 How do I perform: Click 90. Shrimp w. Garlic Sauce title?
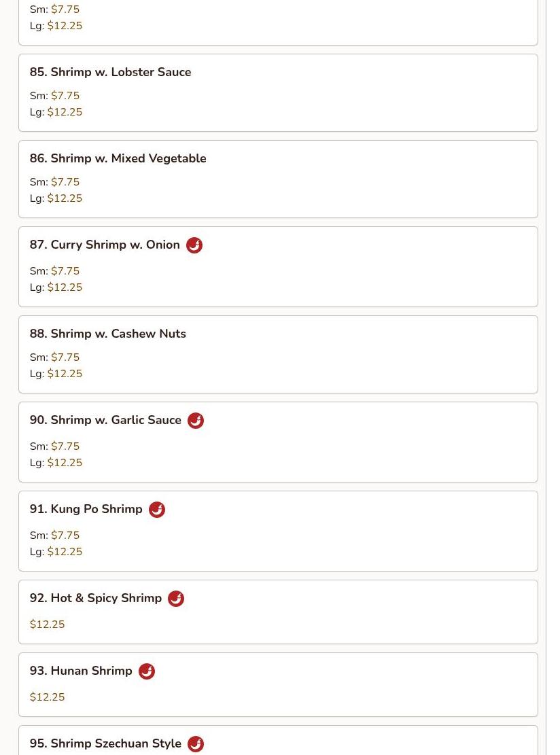click(105, 420)
